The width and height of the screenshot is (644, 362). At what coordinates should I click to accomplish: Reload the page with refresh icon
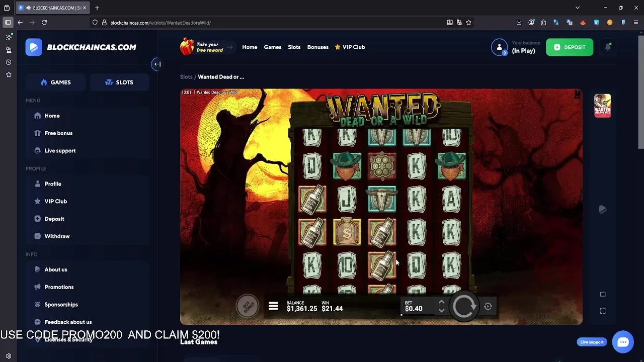[44, 23]
